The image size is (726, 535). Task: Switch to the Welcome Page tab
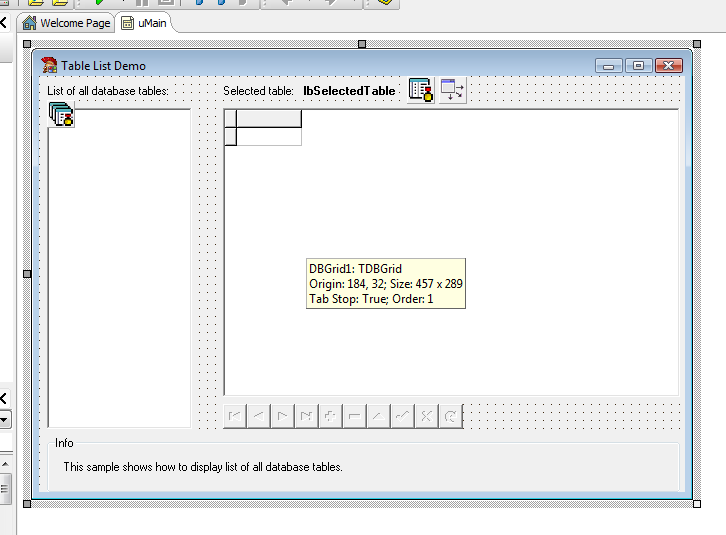pyautogui.click(x=66, y=23)
